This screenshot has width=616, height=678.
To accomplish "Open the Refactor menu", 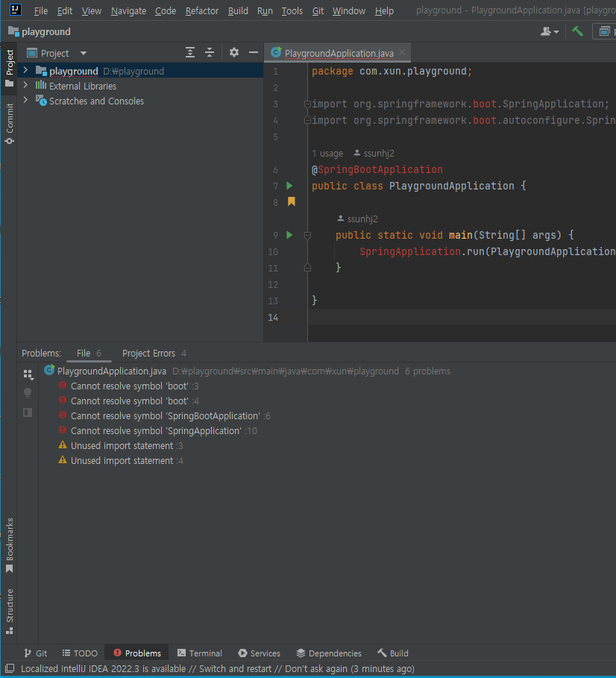I will coord(202,10).
